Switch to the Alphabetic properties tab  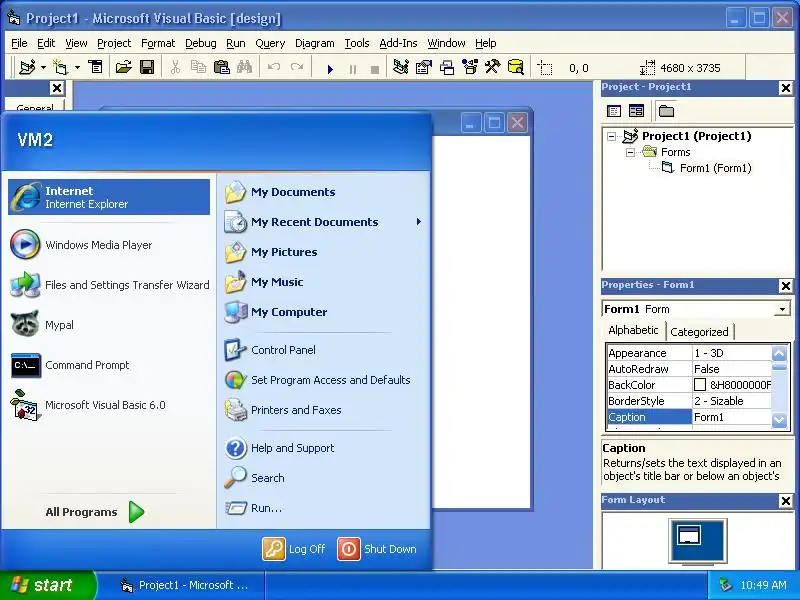pyautogui.click(x=633, y=330)
